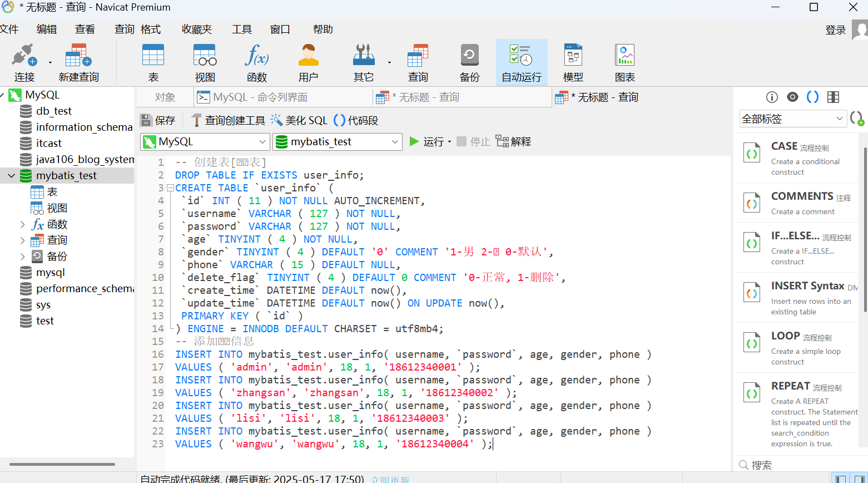Open the 帮助 menu
The width and height of the screenshot is (868, 483).
click(323, 29)
